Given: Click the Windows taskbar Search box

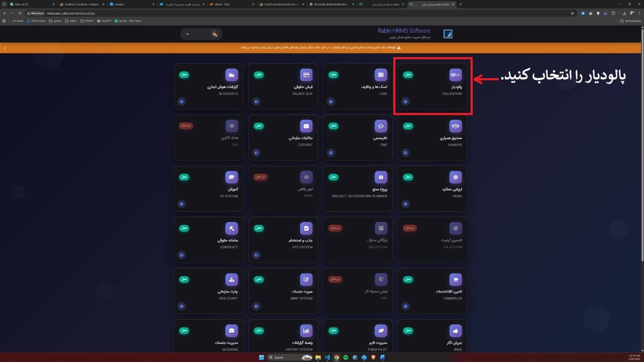Looking at the screenshot, I should coord(284,357).
